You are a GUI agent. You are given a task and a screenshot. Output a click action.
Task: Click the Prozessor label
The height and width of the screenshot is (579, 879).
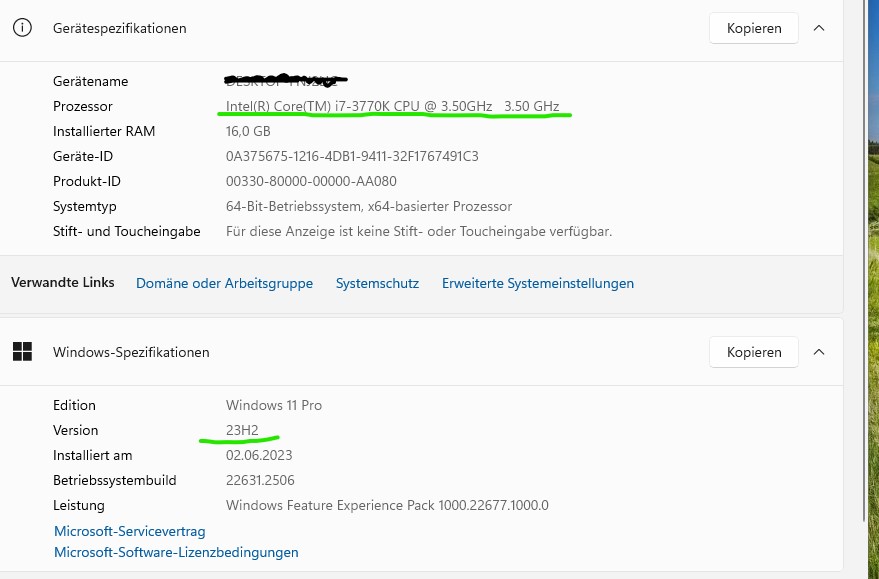[82, 106]
